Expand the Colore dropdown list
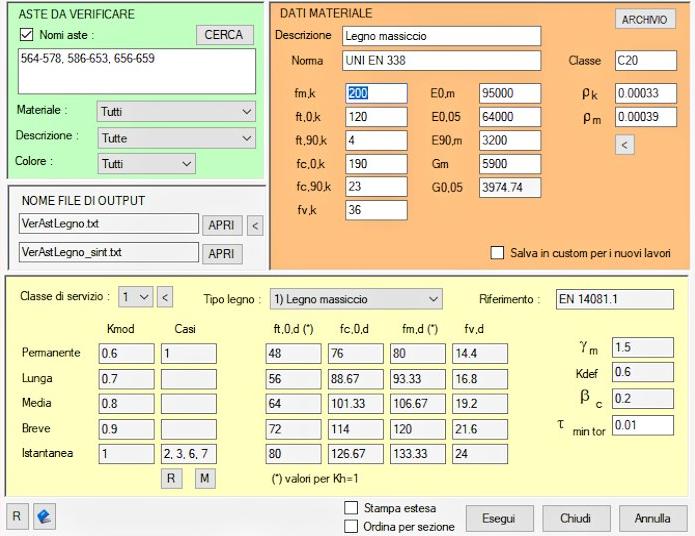Screen dimensions: 695x536 (x=146, y=163)
